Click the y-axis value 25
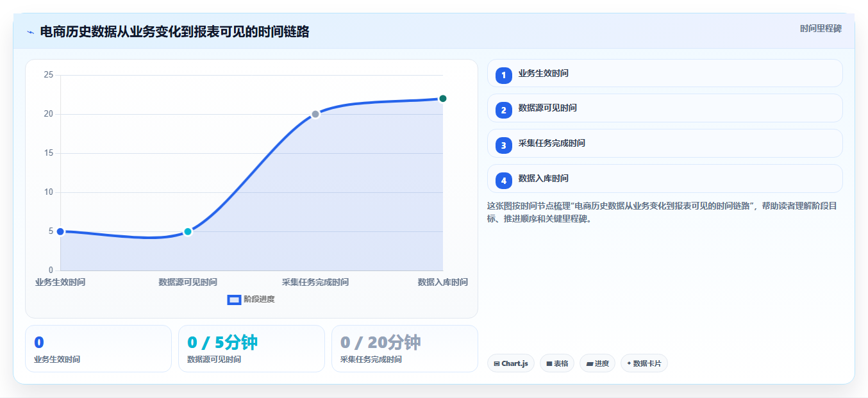 click(48, 75)
